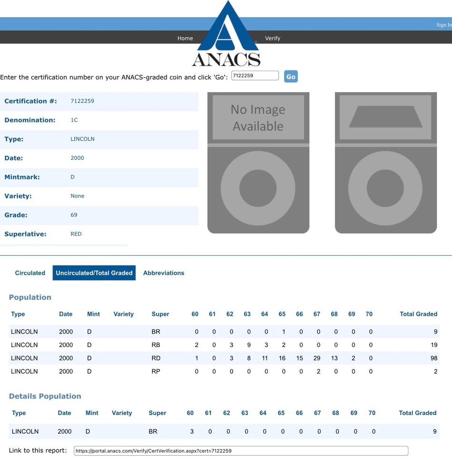Click the Super column header in Population table
Viewport: 452px width, 476px height.
point(160,314)
